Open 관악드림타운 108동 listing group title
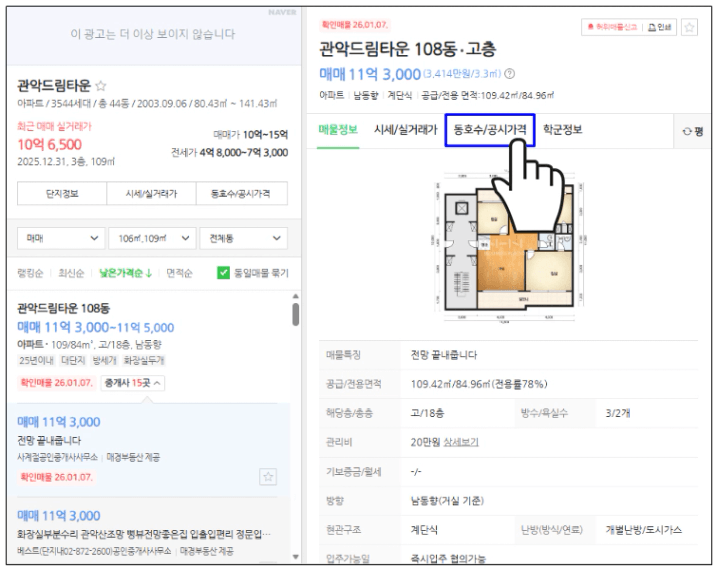717x569 pixels. [x=64, y=308]
